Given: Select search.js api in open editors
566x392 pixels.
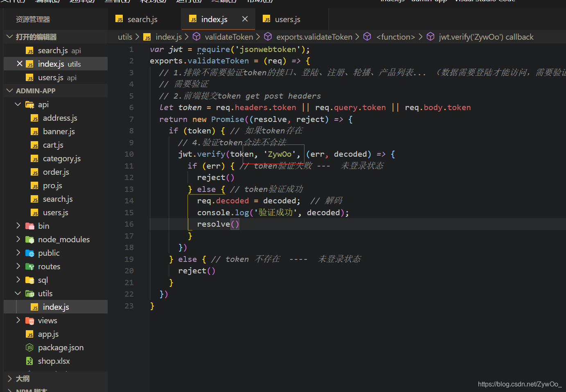Looking at the screenshot, I should [56, 50].
